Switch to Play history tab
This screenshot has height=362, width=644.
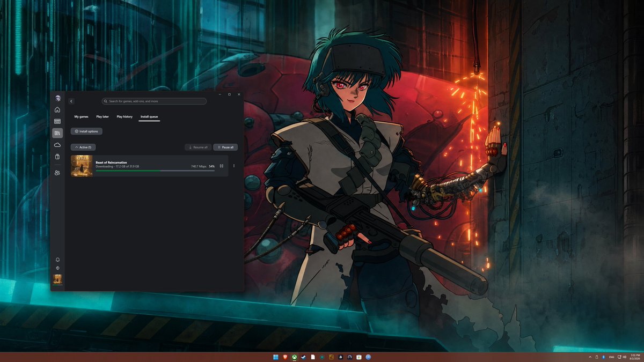[125, 116]
